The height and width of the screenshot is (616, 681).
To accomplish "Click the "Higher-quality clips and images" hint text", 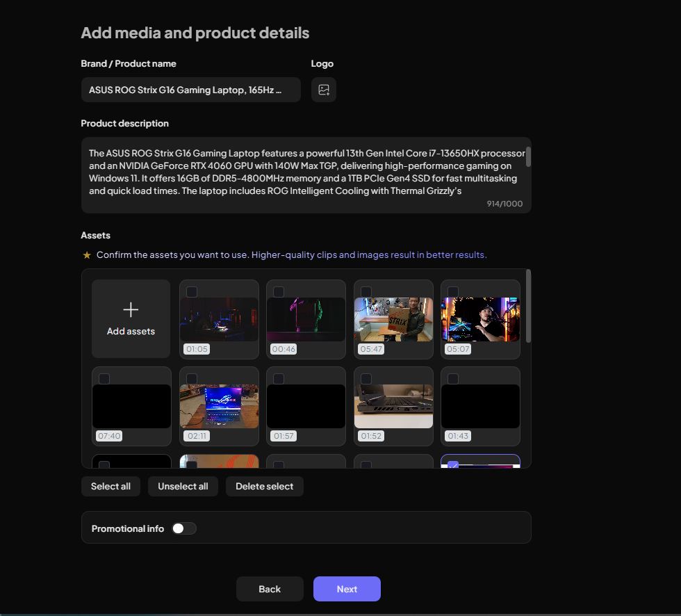I will [369, 254].
